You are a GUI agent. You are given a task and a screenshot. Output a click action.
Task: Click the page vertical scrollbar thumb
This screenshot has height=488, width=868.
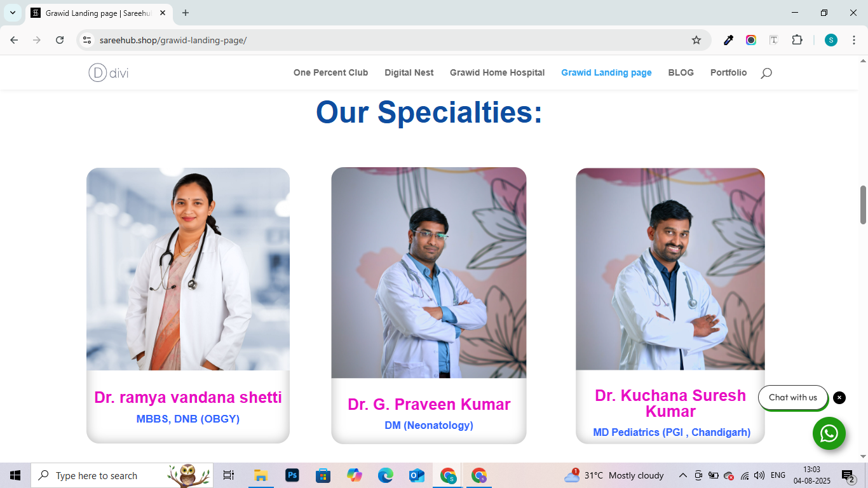[x=863, y=205]
